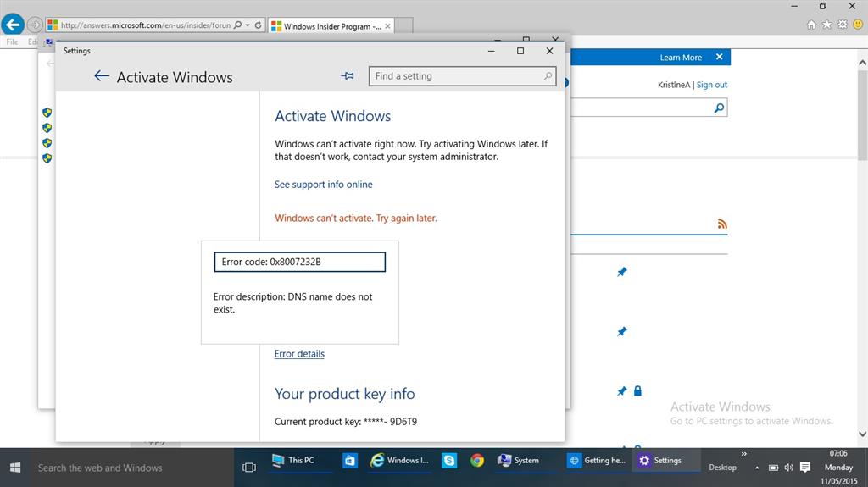Image resolution: width=868 pixels, height=487 pixels.
Task: Click Internet Explorer forward arrow button
Action: [x=34, y=25]
